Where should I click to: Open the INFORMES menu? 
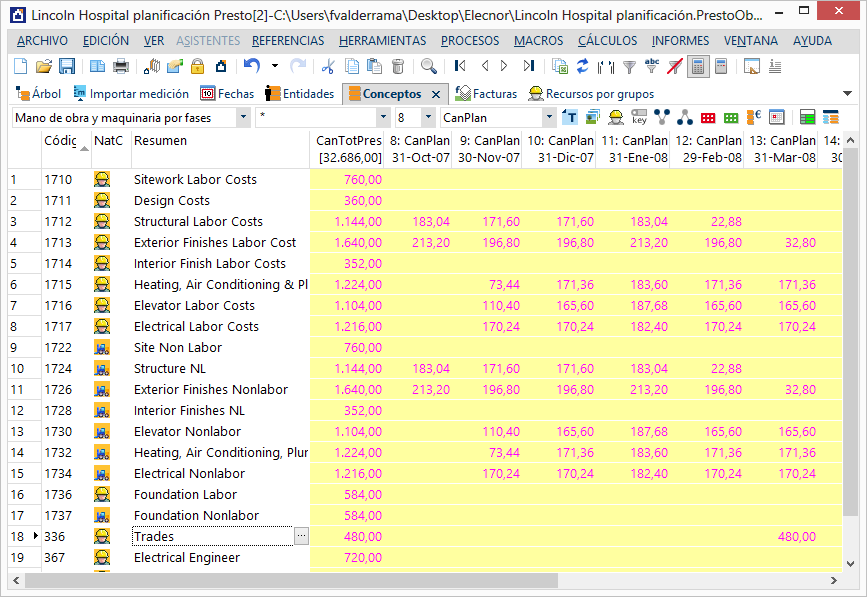coord(680,41)
